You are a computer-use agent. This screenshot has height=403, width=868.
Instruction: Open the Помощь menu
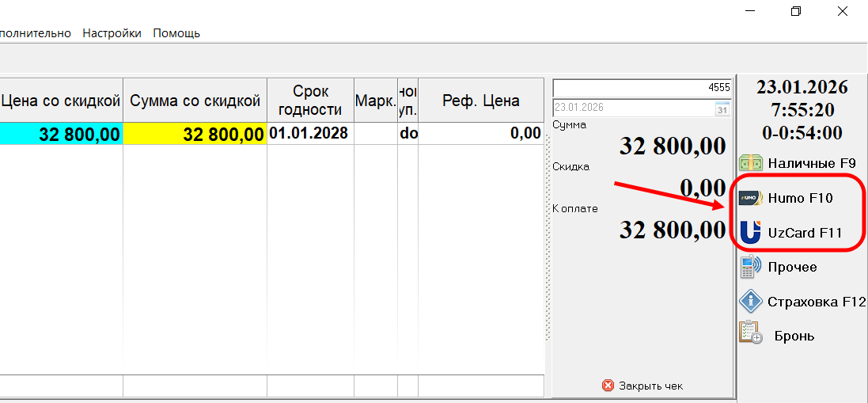(x=176, y=33)
